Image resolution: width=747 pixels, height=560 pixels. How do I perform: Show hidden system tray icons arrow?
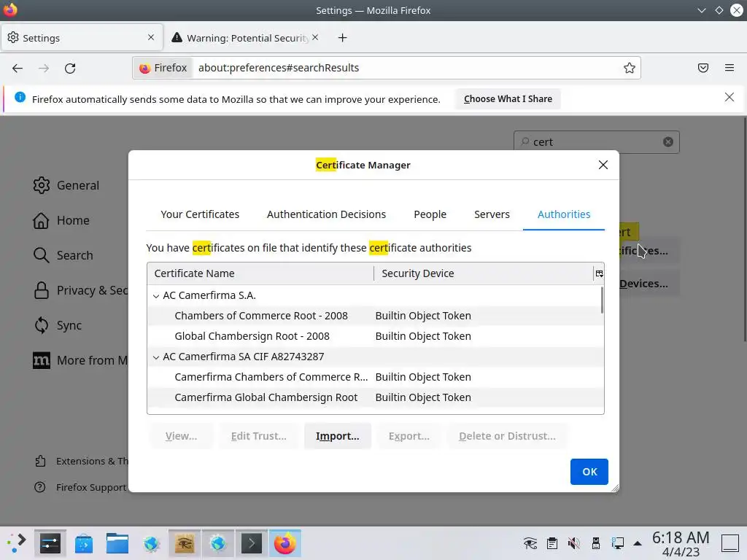638,543
